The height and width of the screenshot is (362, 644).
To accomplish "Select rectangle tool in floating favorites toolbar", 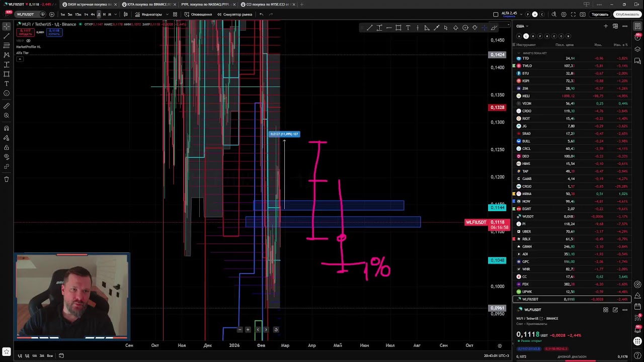I will (x=398, y=28).
